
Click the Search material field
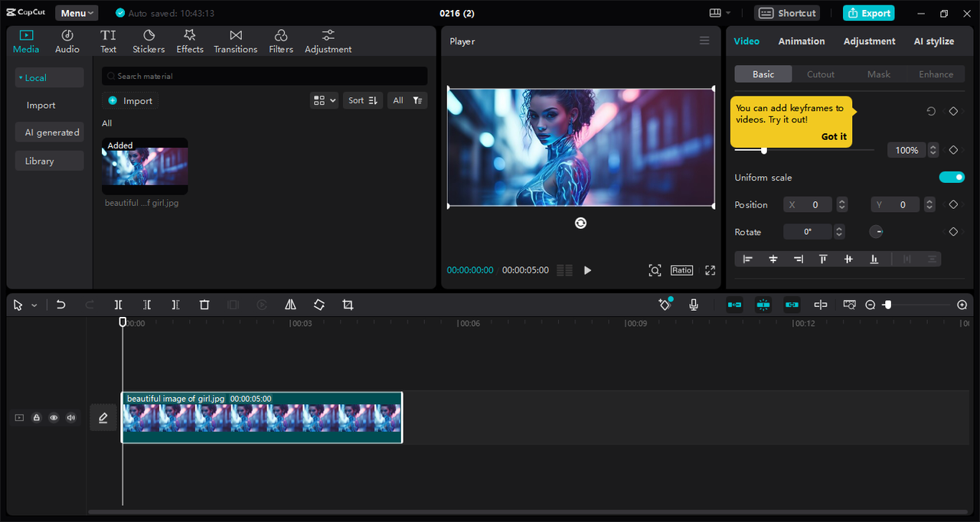265,76
